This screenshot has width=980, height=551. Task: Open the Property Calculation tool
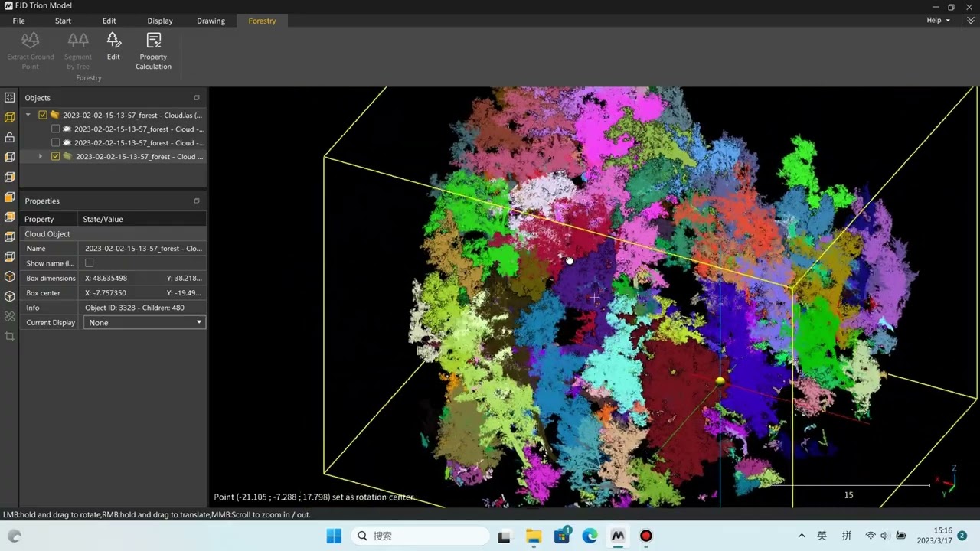pyautogui.click(x=153, y=51)
